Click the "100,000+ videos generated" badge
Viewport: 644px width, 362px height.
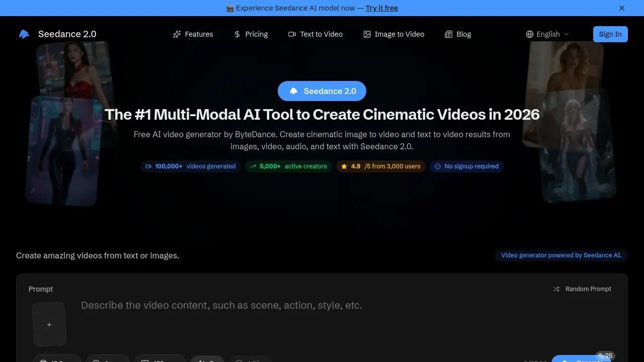pos(191,166)
